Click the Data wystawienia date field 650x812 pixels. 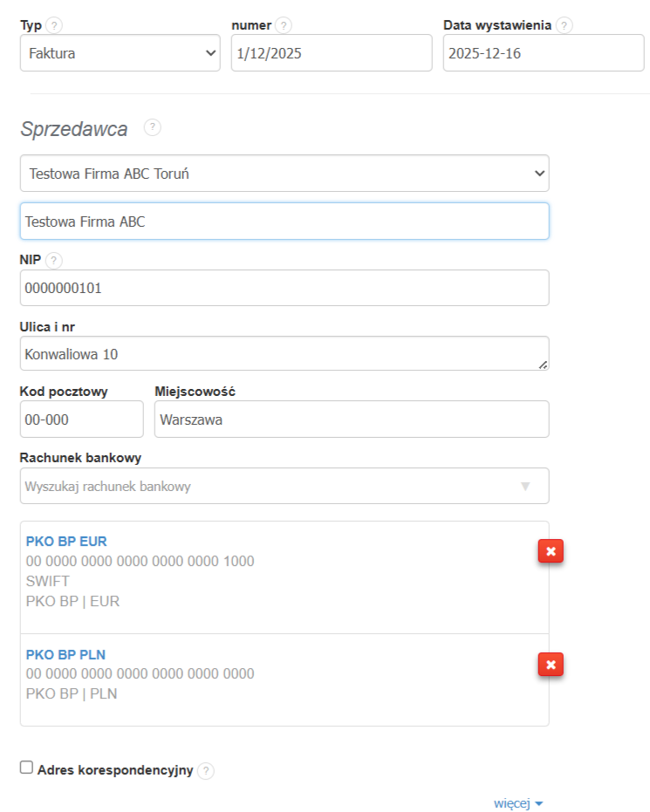click(543, 53)
